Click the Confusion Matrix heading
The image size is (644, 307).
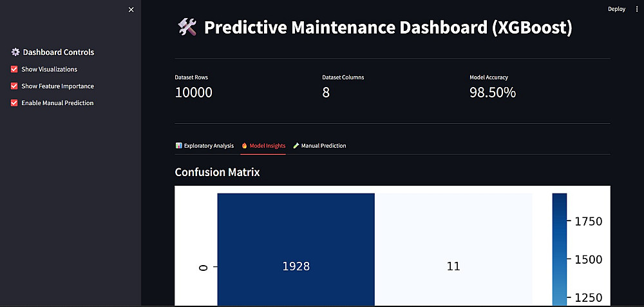coord(217,172)
